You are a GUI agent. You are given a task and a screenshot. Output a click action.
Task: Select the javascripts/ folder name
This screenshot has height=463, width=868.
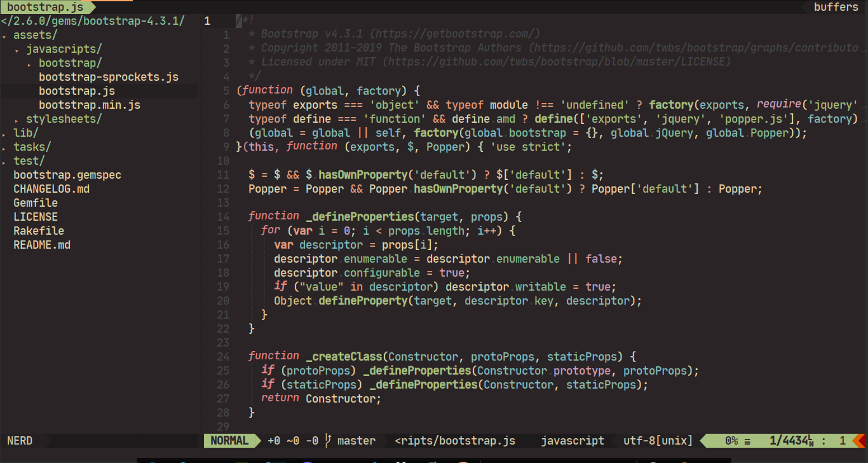point(64,49)
